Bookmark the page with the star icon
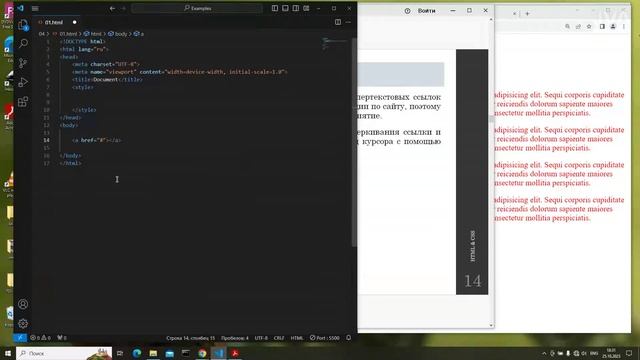Screen dimensions: 640x360 coord(589,27)
